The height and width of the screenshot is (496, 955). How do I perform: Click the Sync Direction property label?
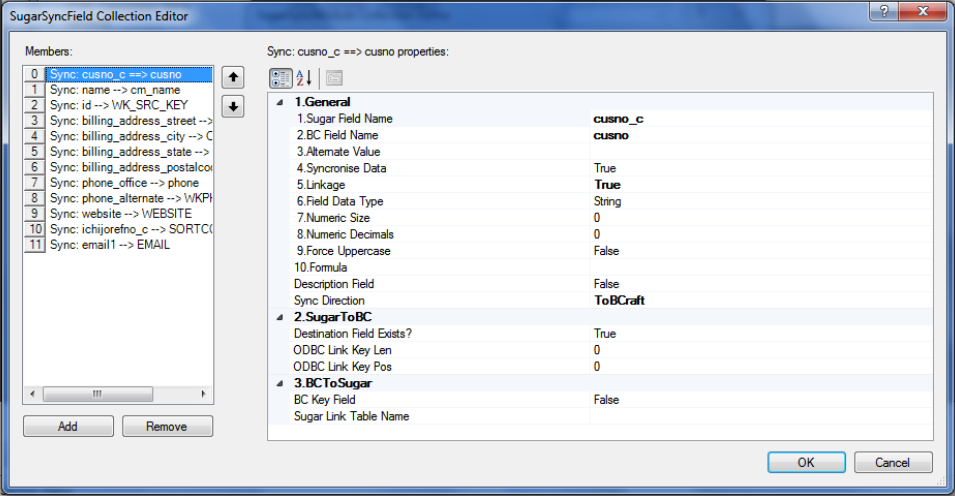coord(329,300)
